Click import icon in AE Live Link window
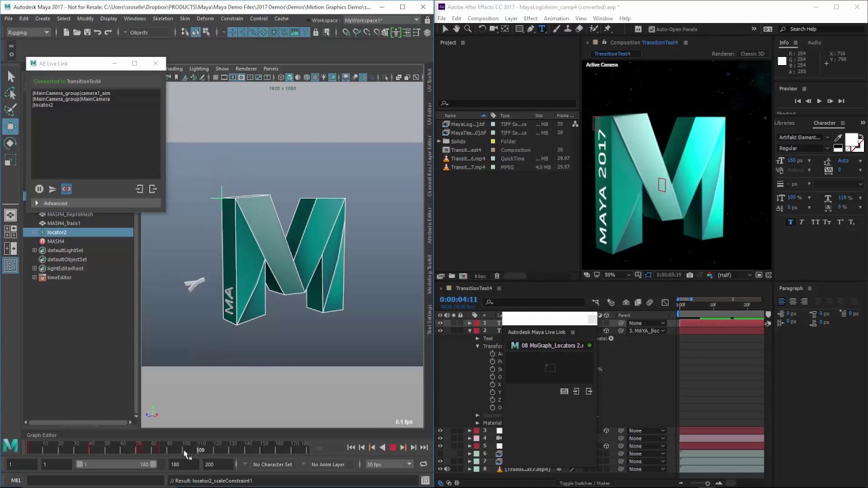Image resolution: width=868 pixels, height=488 pixels. [x=140, y=189]
